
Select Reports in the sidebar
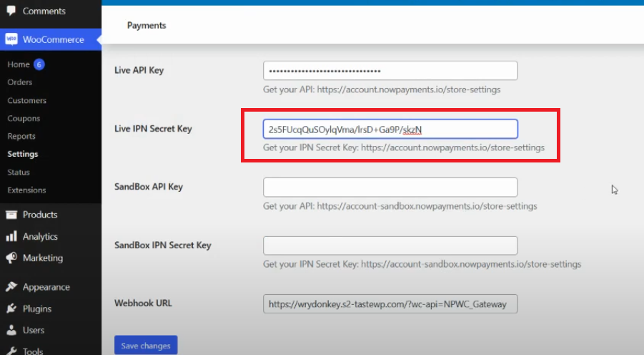(21, 136)
